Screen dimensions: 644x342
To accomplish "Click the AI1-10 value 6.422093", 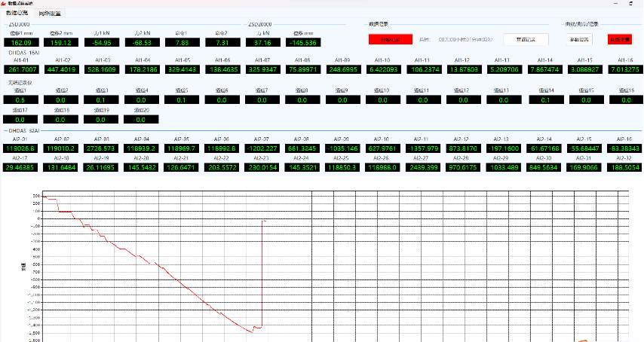I will click(384, 70).
